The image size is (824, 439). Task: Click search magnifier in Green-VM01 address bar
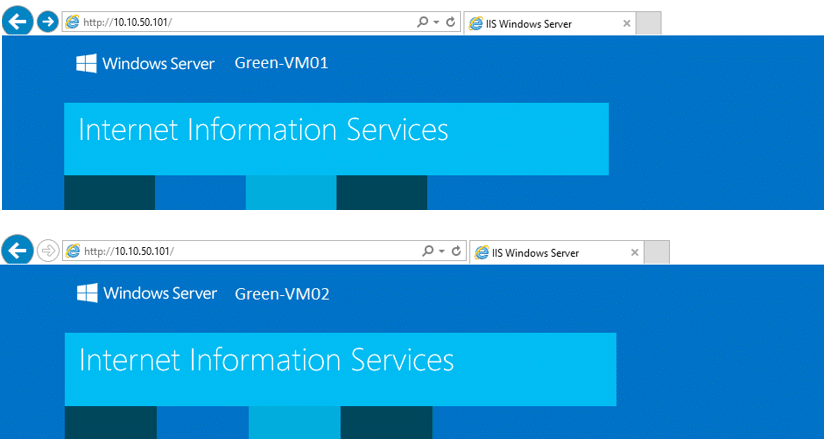tap(423, 22)
